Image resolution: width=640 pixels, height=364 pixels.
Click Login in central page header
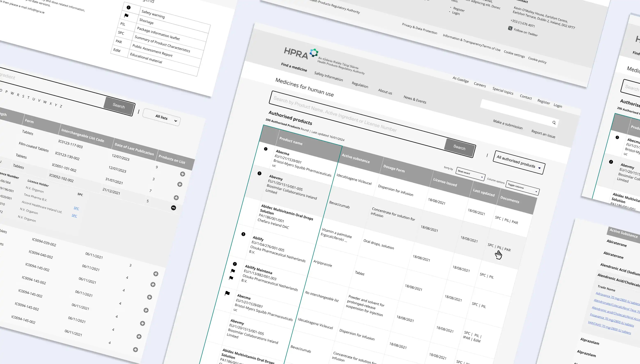click(x=558, y=106)
